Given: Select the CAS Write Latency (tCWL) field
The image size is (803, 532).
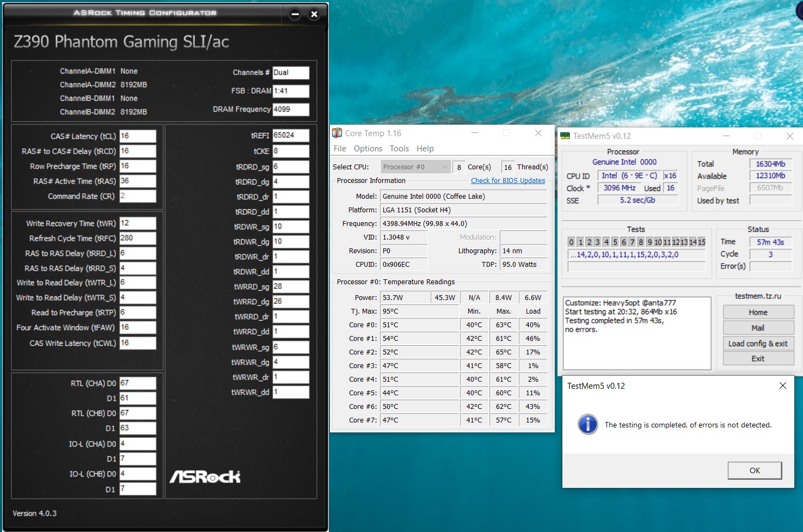Looking at the screenshot, I should pyautogui.click(x=138, y=343).
